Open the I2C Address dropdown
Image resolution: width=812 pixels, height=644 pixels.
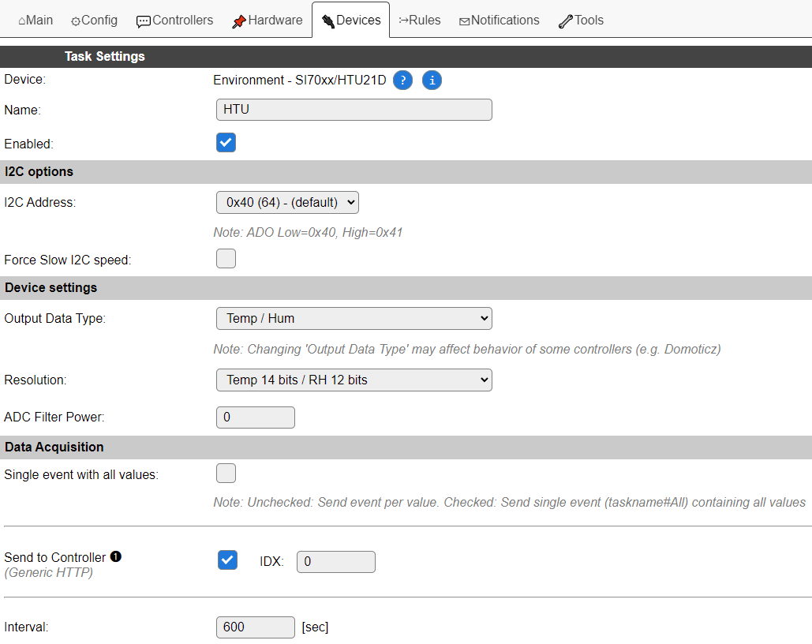(287, 203)
